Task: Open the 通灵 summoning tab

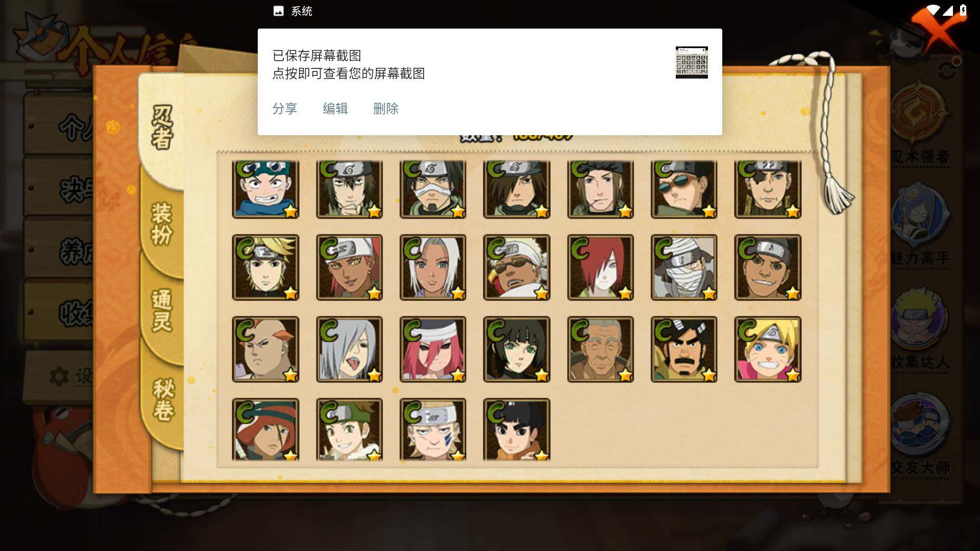Action: 162,310
